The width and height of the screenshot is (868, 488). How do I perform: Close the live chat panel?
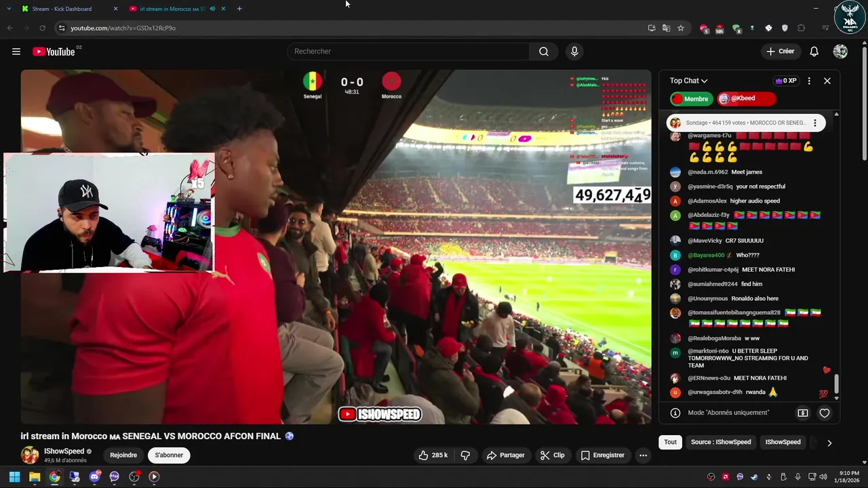coord(827,81)
